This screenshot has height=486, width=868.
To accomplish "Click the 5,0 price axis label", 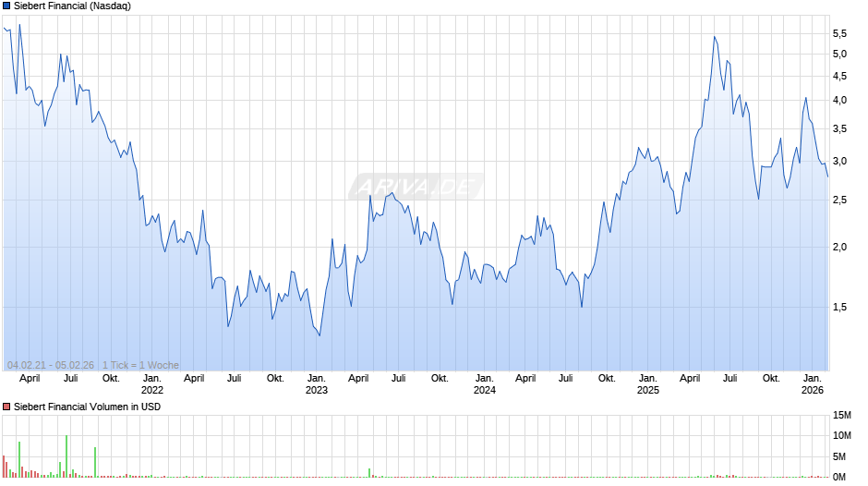I will coord(839,55).
